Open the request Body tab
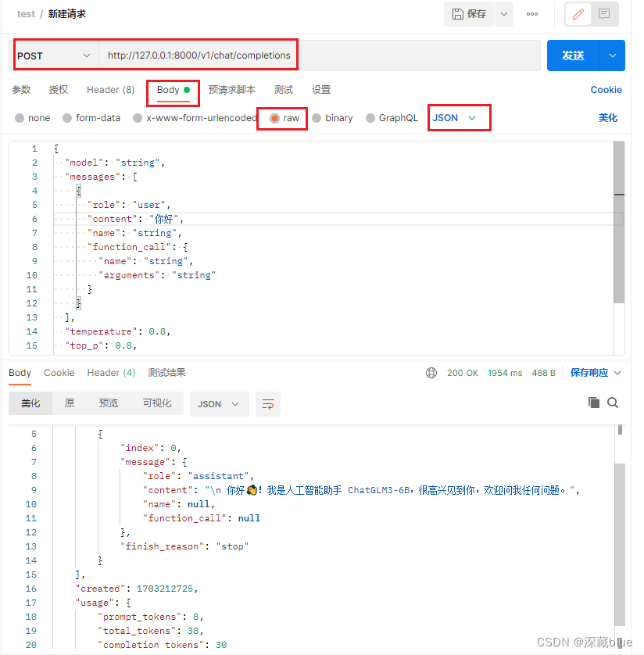Viewport: 644px width, 655px height. tap(173, 90)
